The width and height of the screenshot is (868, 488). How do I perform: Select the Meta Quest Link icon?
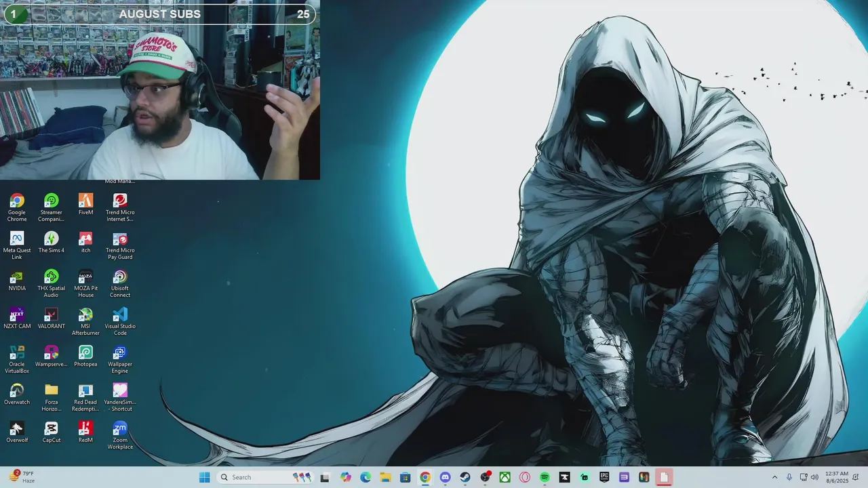17,245
